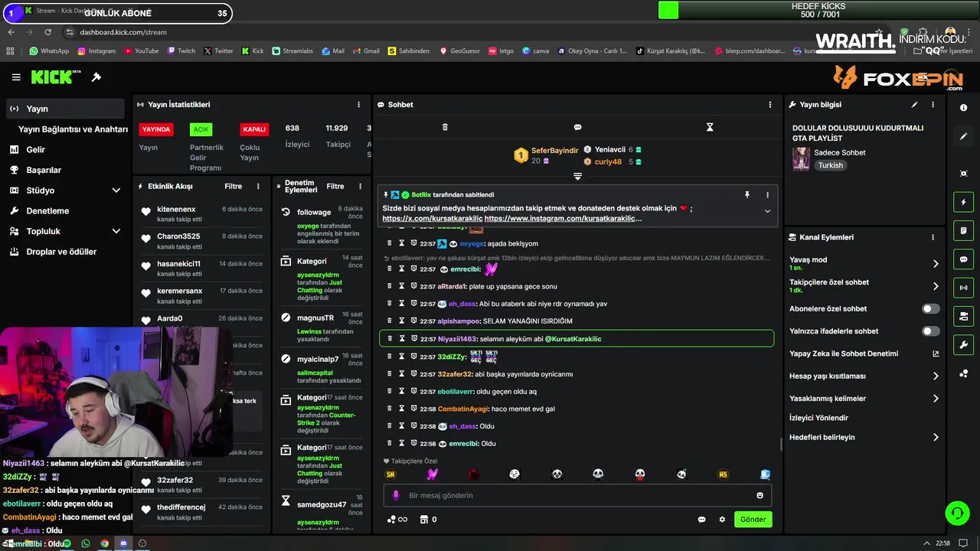Viewport: 980px width, 551px height.
Task: Click the Turkish language tag
Action: pos(830,165)
